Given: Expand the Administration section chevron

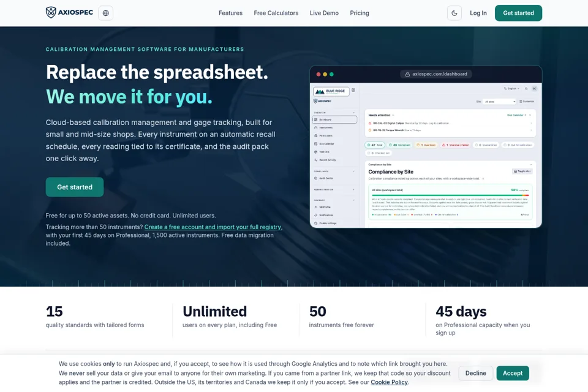Looking at the screenshot, I should tap(353, 189).
